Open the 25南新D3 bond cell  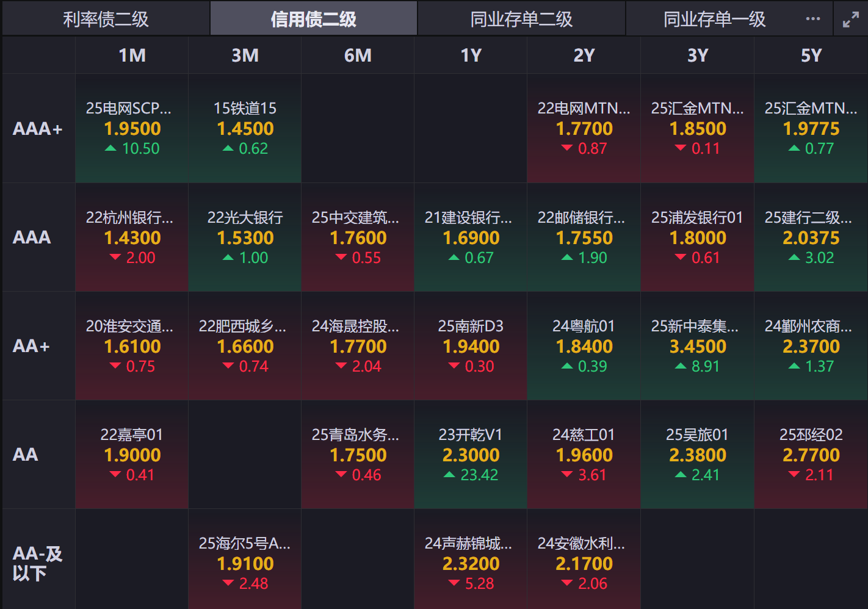471,346
